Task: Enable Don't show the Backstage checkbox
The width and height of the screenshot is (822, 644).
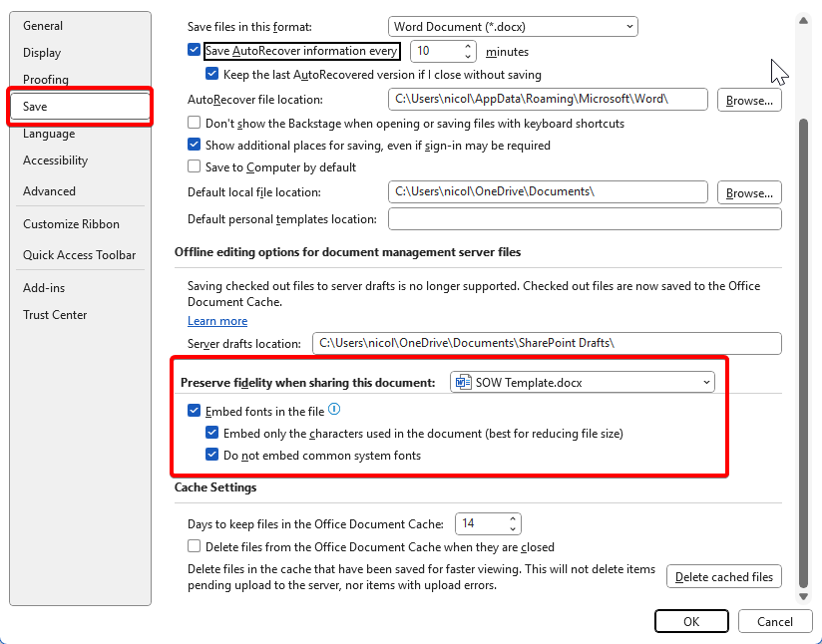Action: [x=194, y=123]
